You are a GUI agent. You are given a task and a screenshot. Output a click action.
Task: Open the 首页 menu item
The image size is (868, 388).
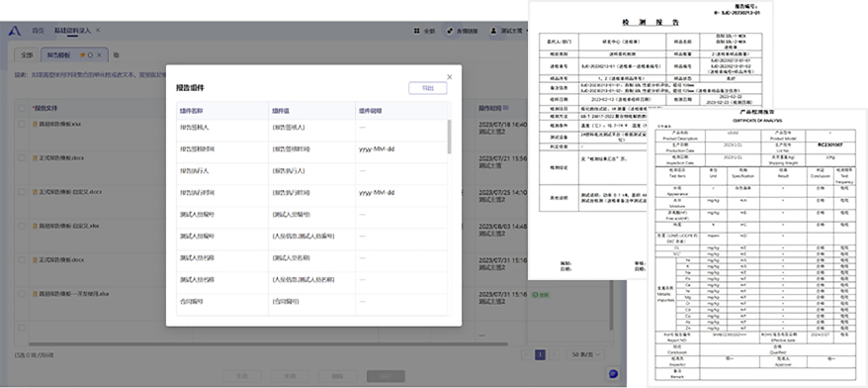click(x=38, y=31)
